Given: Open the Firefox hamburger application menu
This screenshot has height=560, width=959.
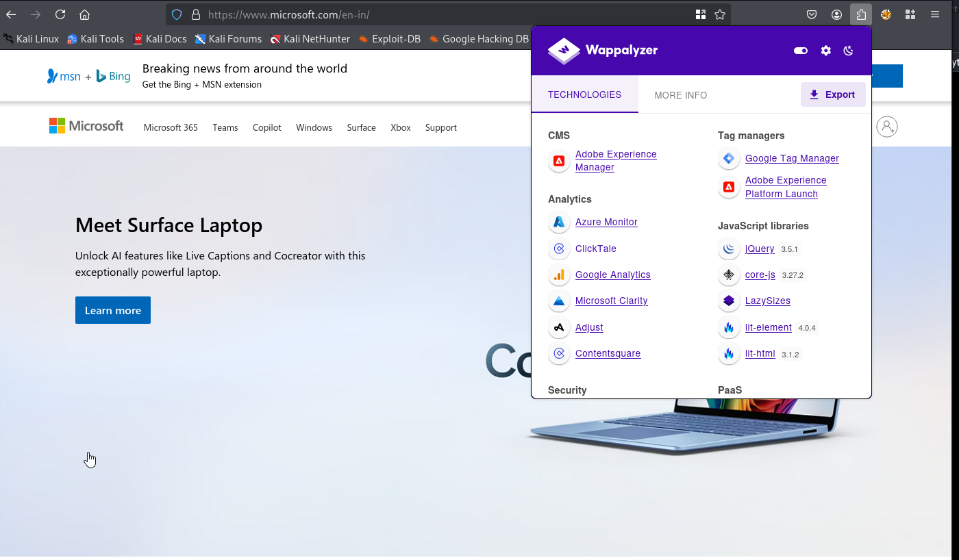Looking at the screenshot, I should pyautogui.click(x=935, y=14).
